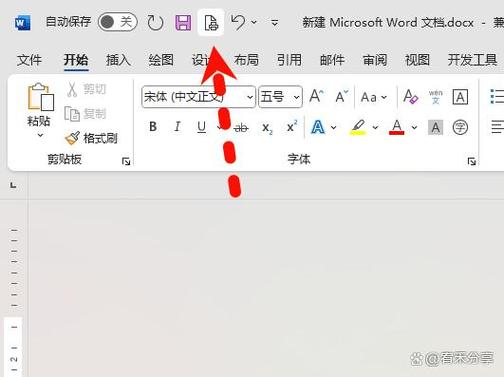Toggle Strikethrough formatting

pyautogui.click(x=241, y=127)
